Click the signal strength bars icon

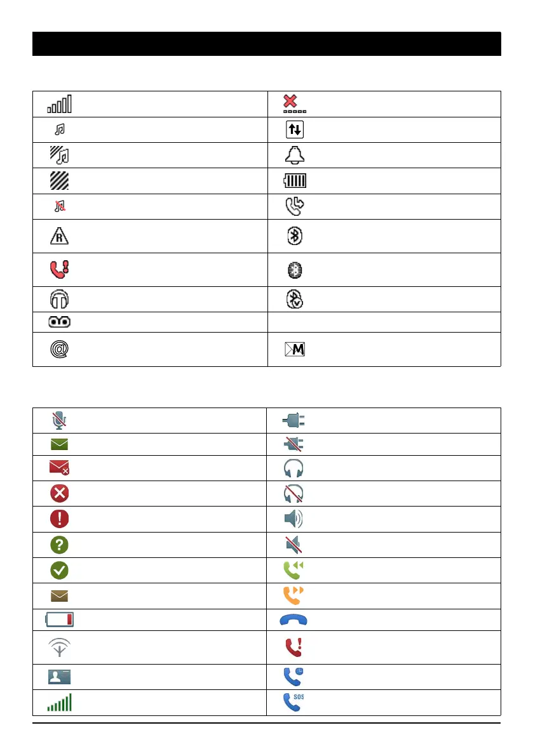pos(59,104)
